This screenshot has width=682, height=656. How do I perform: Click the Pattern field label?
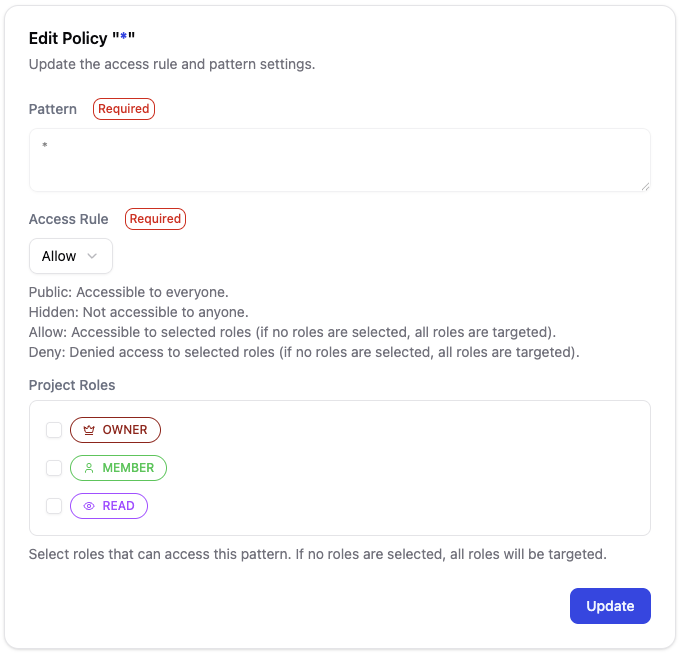[53, 109]
